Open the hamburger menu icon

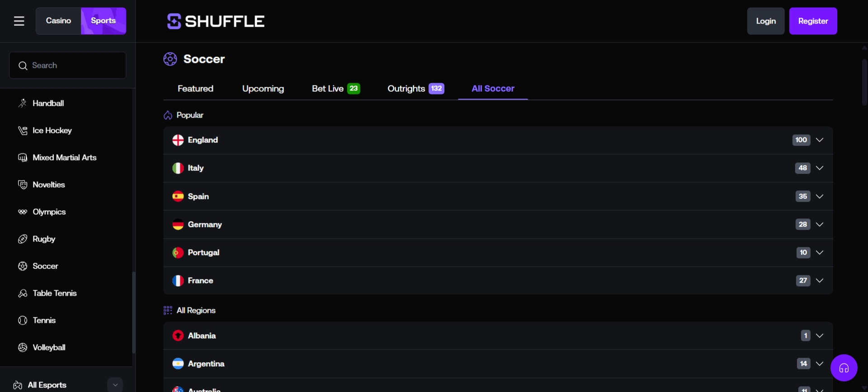(19, 21)
